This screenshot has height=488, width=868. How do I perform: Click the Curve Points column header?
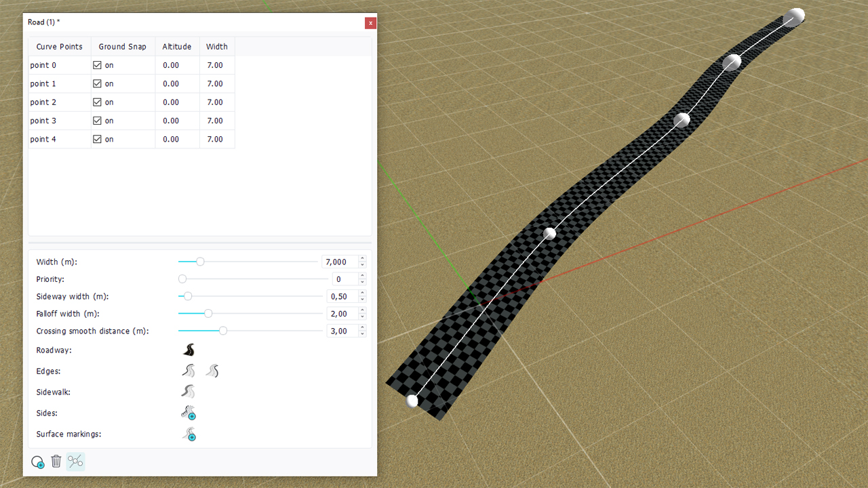pyautogui.click(x=59, y=47)
